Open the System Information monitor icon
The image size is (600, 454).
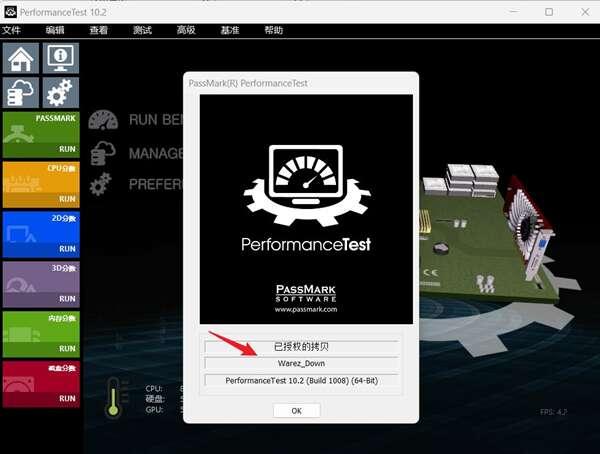[60, 58]
